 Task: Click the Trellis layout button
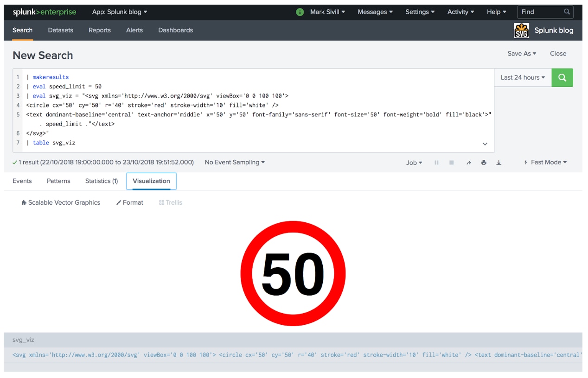click(171, 203)
